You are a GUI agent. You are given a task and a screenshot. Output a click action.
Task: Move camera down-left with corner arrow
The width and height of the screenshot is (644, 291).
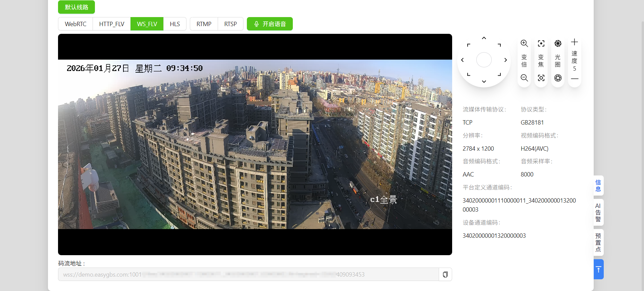469,75
